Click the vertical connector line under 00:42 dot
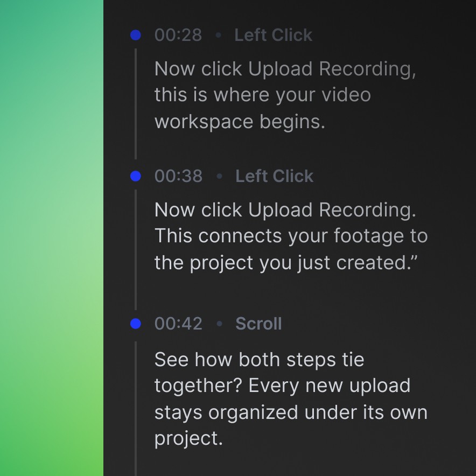The width and height of the screenshot is (476, 476). coord(135,409)
